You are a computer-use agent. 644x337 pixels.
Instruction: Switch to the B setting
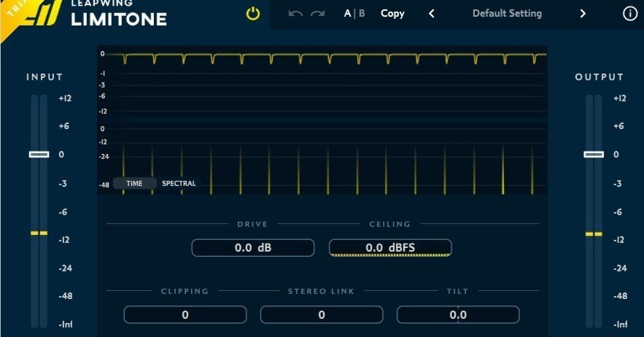(362, 14)
